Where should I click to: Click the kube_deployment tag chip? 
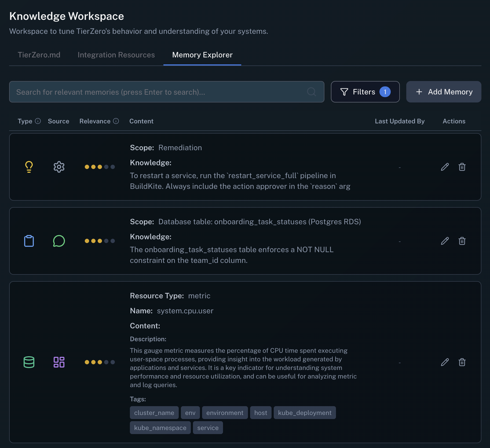[304, 413]
